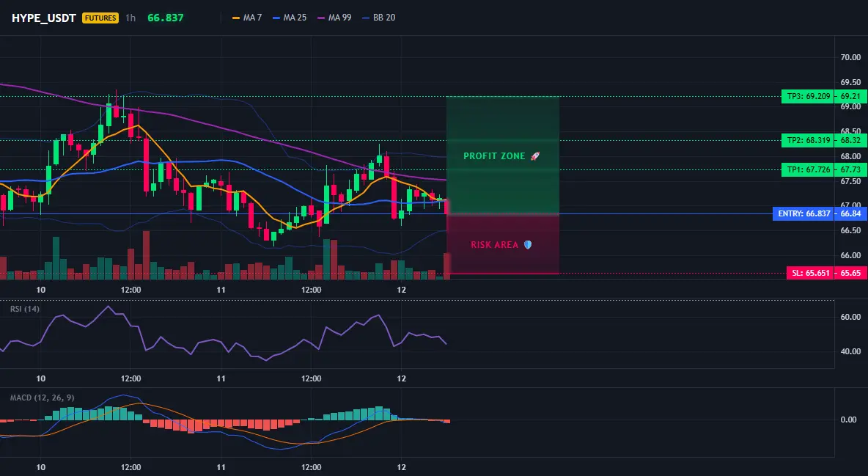Viewport: 868px width, 476px height.
Task: Click the rocket icon beside PROFIT ZONE
Action: click(x=534, y=156)
